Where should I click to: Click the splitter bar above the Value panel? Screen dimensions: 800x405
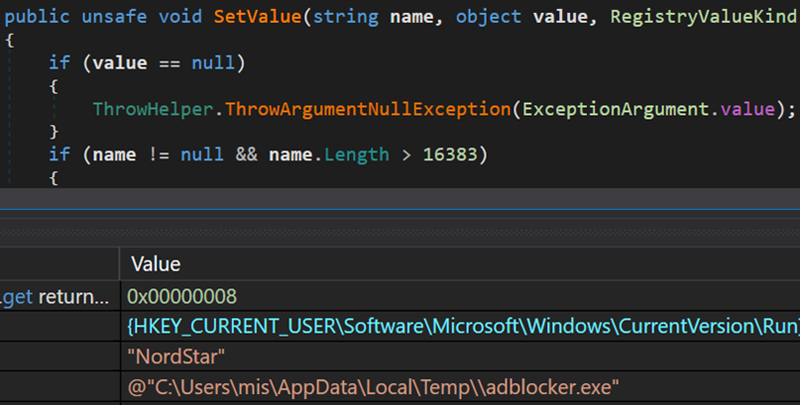(400, 198)
